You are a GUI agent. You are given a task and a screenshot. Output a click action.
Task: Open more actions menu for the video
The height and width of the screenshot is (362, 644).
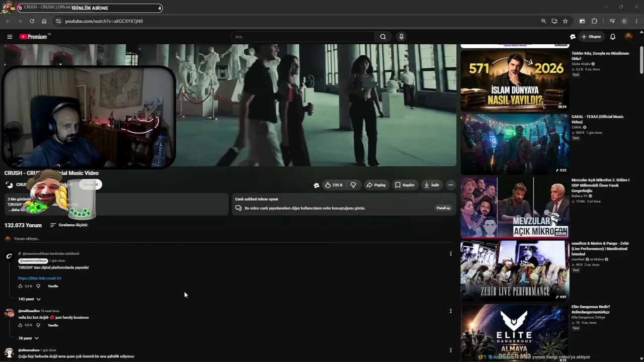(451, 185)
